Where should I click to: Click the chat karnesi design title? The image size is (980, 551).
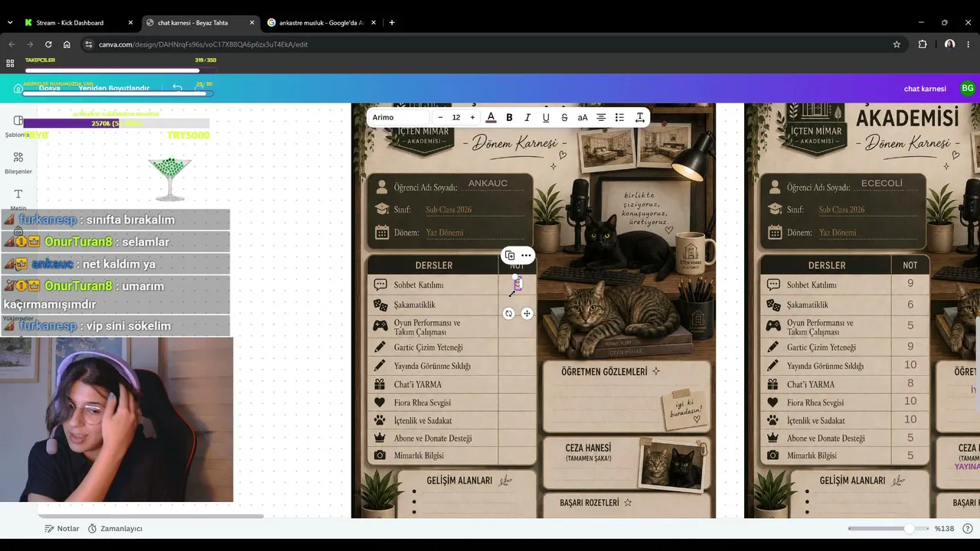pyautogui.click(x=925, y=89)
